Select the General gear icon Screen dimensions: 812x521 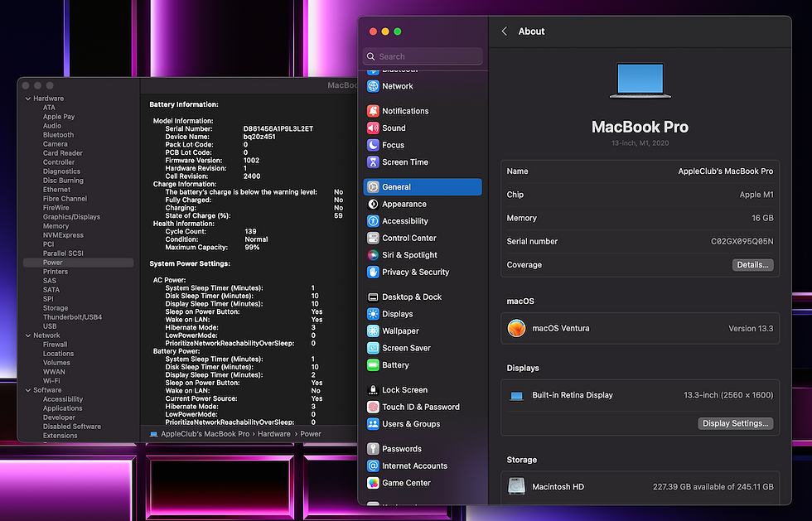[x=373, y=187]
